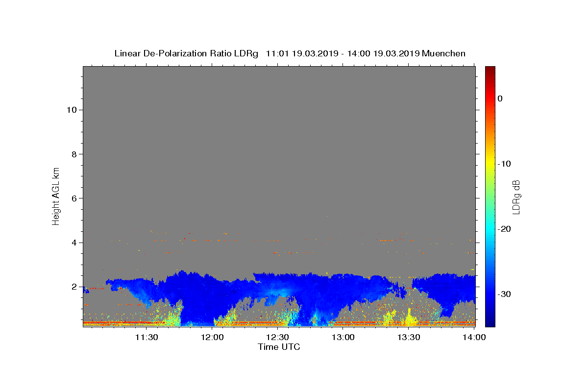Image resolution: width=588 pixels, height=392 pixels.
Task: Click the end time '14:00 19.03.2019' in the title
Action: tap(383, 53)
